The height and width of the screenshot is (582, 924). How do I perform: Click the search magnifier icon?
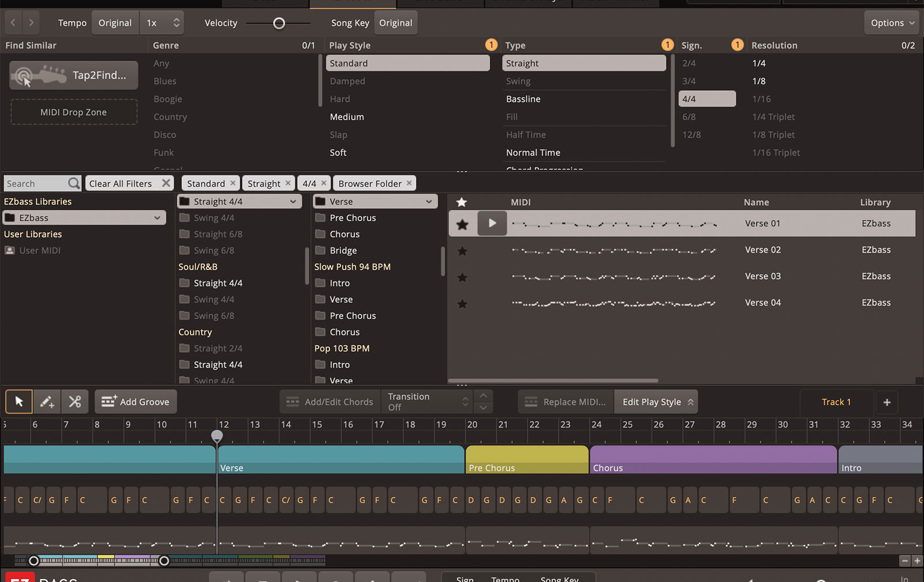click(x=74, y=183)
